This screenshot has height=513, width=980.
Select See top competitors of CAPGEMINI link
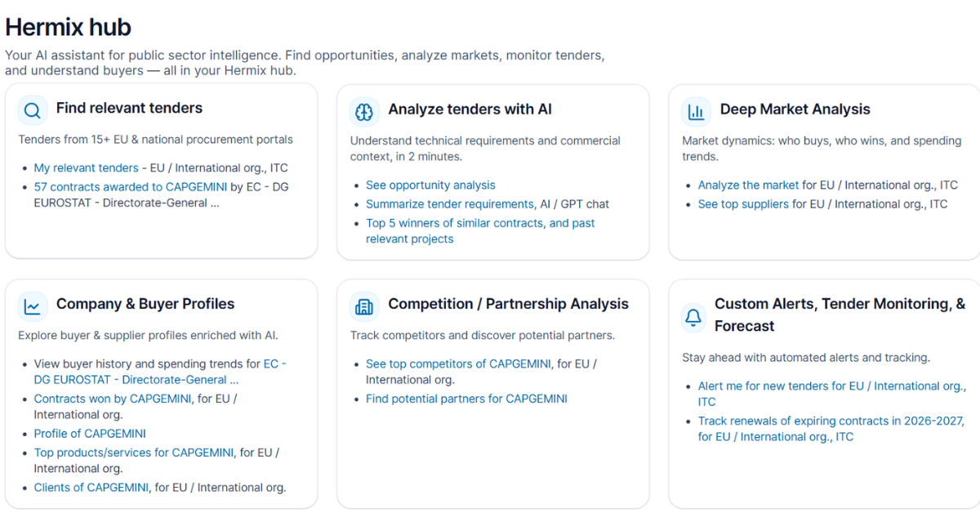(x=458, y=364)
